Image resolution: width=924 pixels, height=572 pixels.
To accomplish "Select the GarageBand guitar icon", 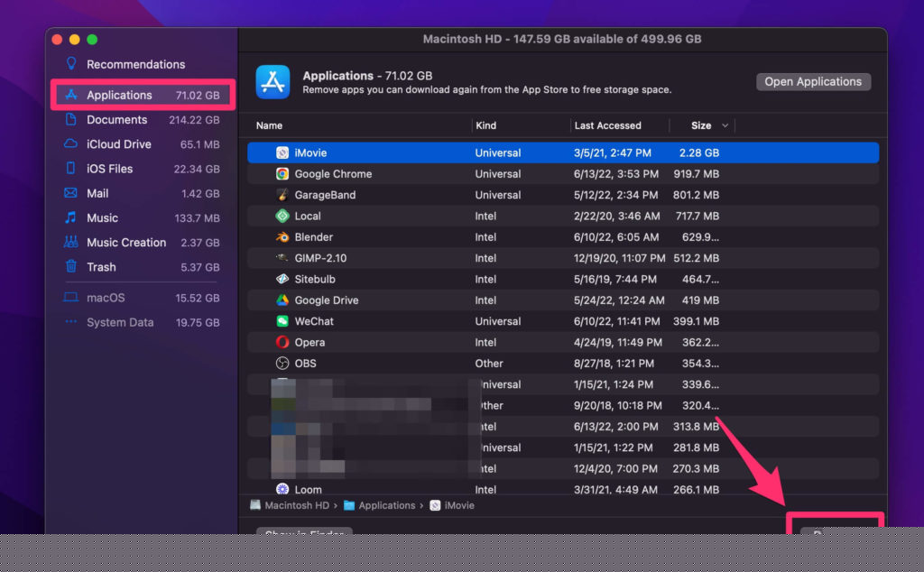I will [x=282, y=195].
